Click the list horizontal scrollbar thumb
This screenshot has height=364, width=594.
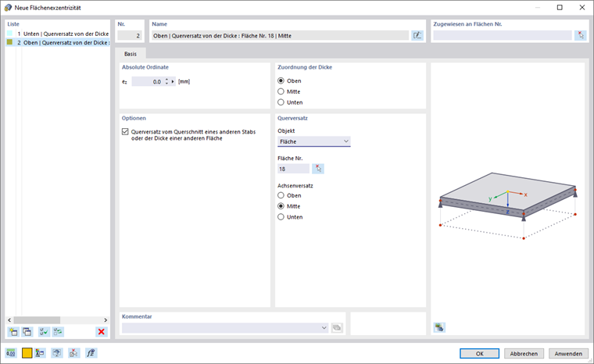click(37, 320)
